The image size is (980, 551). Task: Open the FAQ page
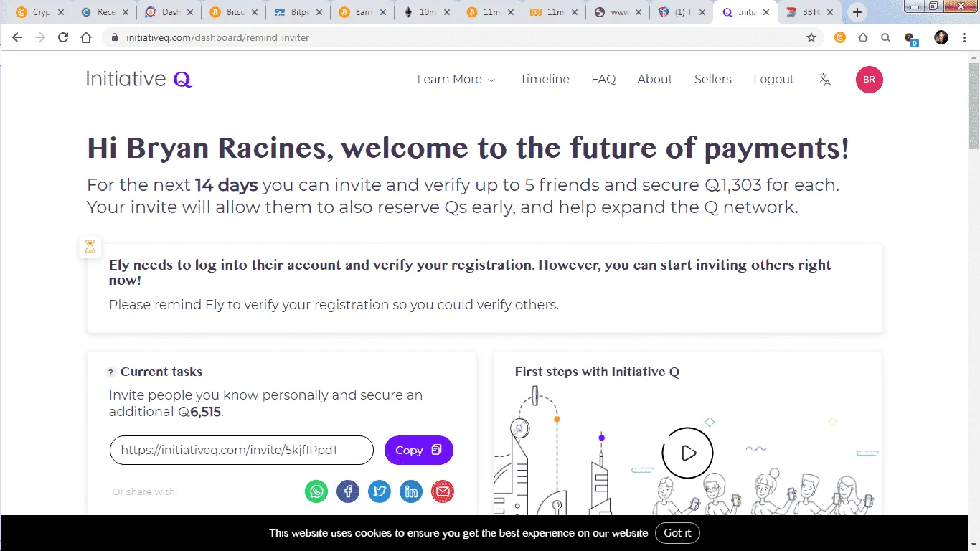[603, 80]
